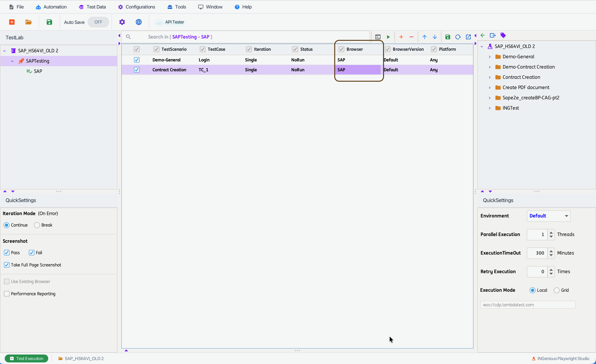Click the New Project plus icon
The width and height of the screenshot is (596, 364).
(x=12, y=22)
